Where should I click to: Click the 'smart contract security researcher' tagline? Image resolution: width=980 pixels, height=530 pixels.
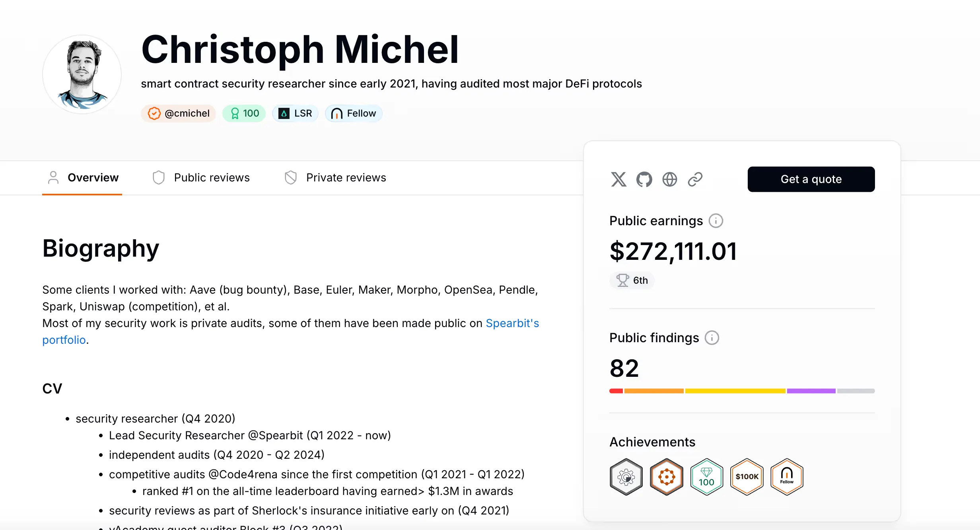(391, 84)
